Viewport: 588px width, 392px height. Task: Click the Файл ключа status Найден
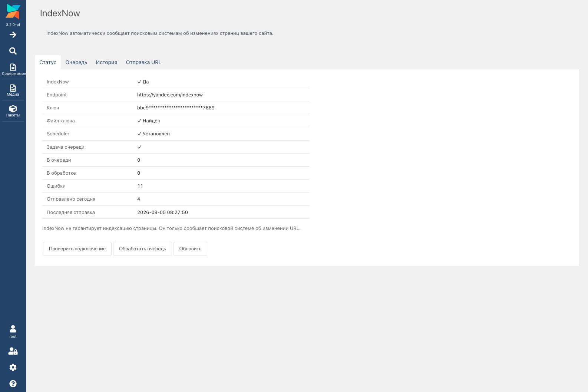(x=149, y=121)
